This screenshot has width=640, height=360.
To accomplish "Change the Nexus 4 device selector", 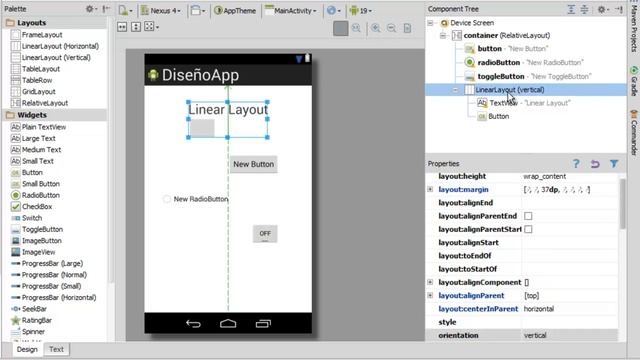I will 160,11.
